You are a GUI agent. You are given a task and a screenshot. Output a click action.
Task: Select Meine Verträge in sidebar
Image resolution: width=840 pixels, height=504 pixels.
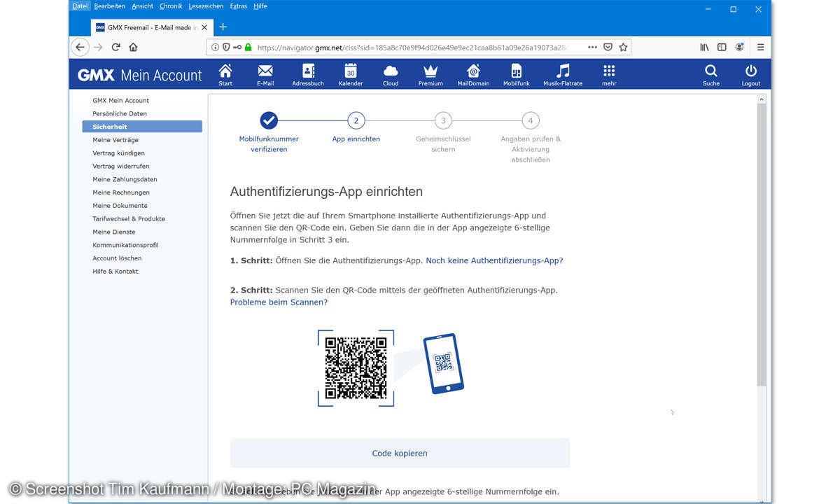115,140
